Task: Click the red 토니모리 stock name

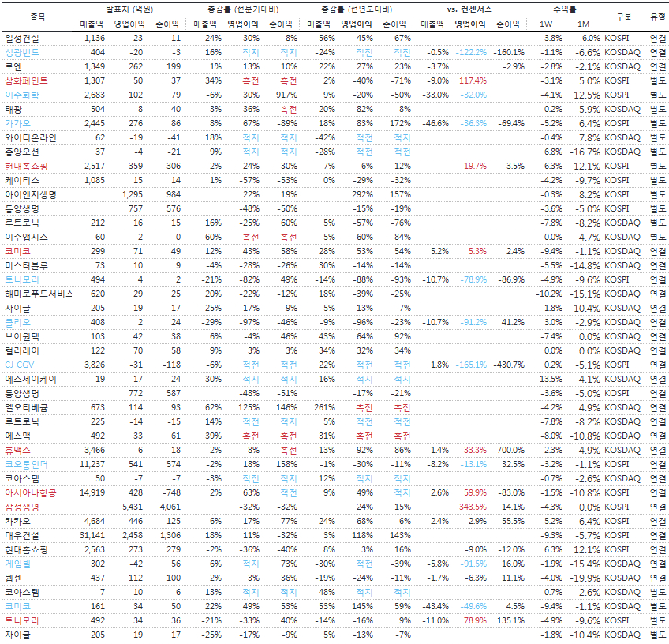Action: click(22, 620)
